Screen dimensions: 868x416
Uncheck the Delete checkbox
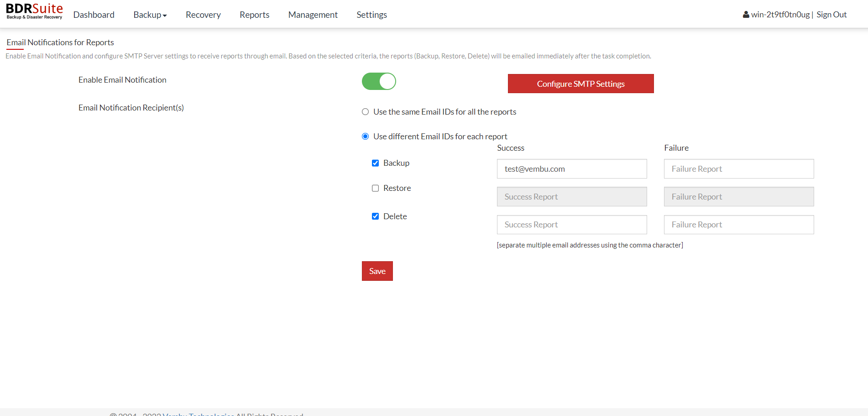click(x=375, y=216)
